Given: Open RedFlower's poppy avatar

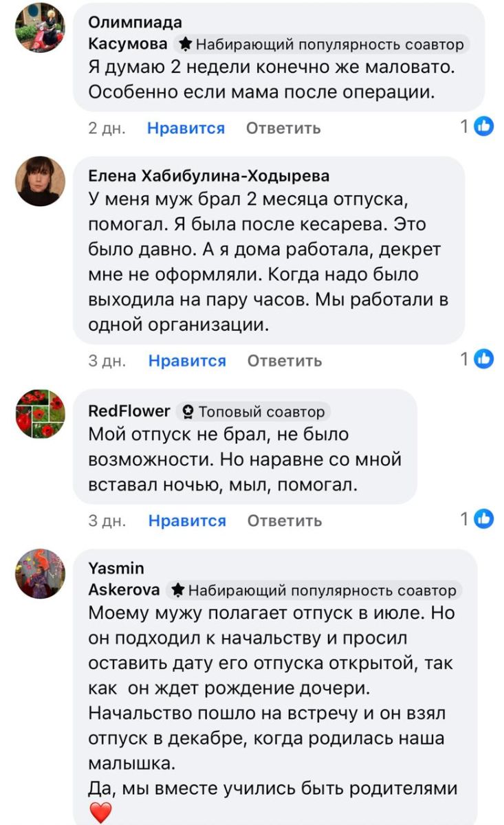Looking at the screenshot, I should (x=40, y=414).
